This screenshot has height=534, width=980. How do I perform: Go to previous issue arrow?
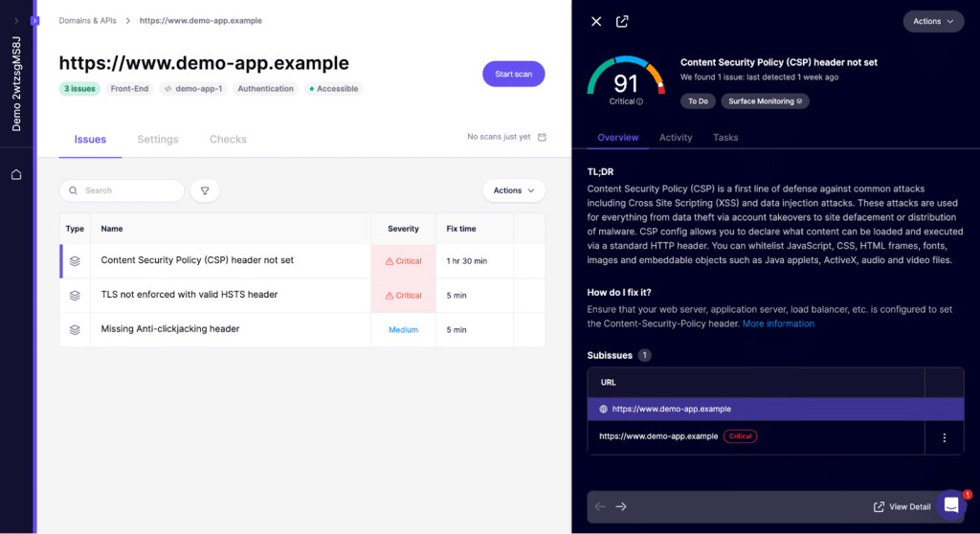(600, 506)
